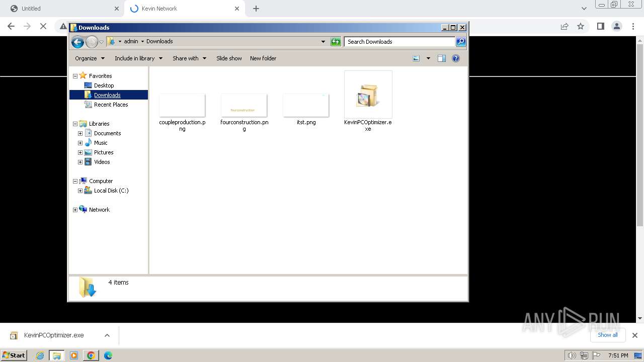
Task: Expand the Pictures library
Action: (80, 152)
